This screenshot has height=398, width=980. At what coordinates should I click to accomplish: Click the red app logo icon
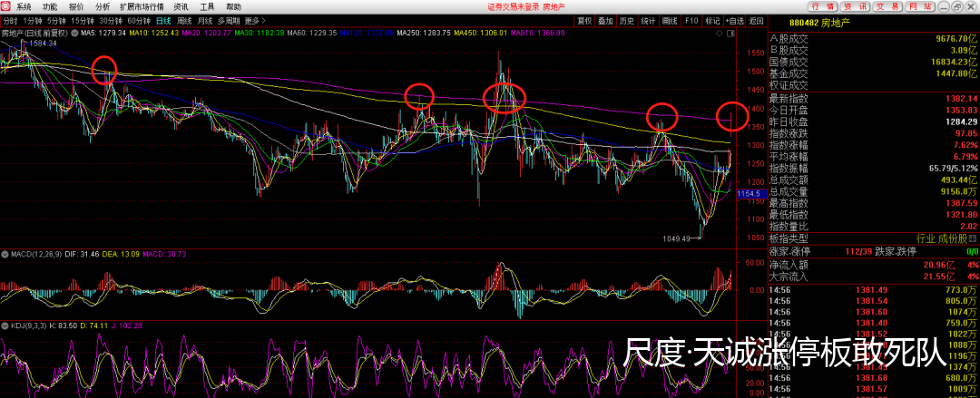6,6
